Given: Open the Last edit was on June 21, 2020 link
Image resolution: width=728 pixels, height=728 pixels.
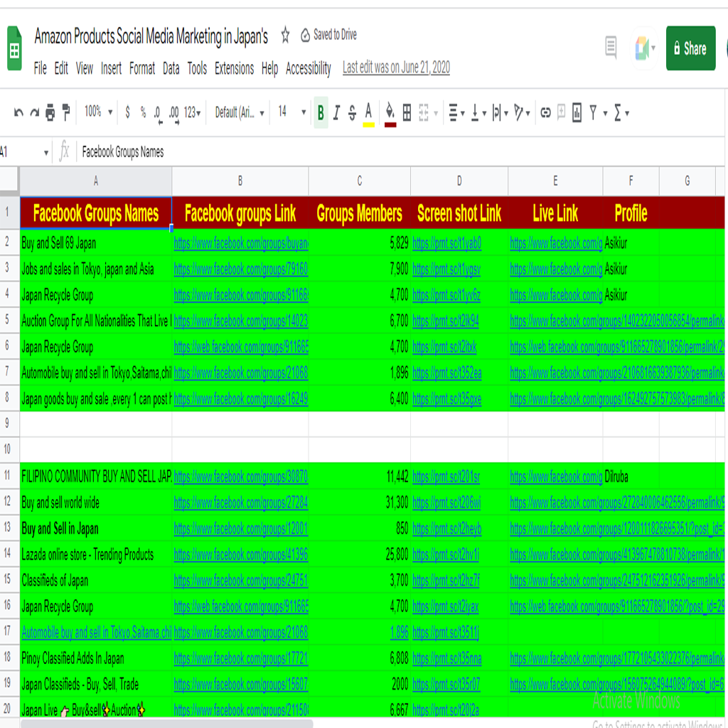Looking at the screenshot, I should tap(396, 68).
